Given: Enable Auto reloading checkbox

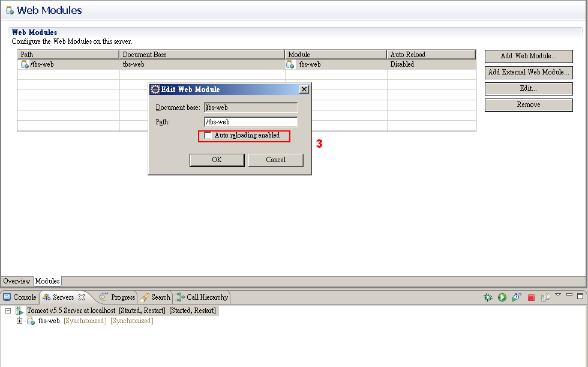Looking at the screenshot, I should [208, 136].
